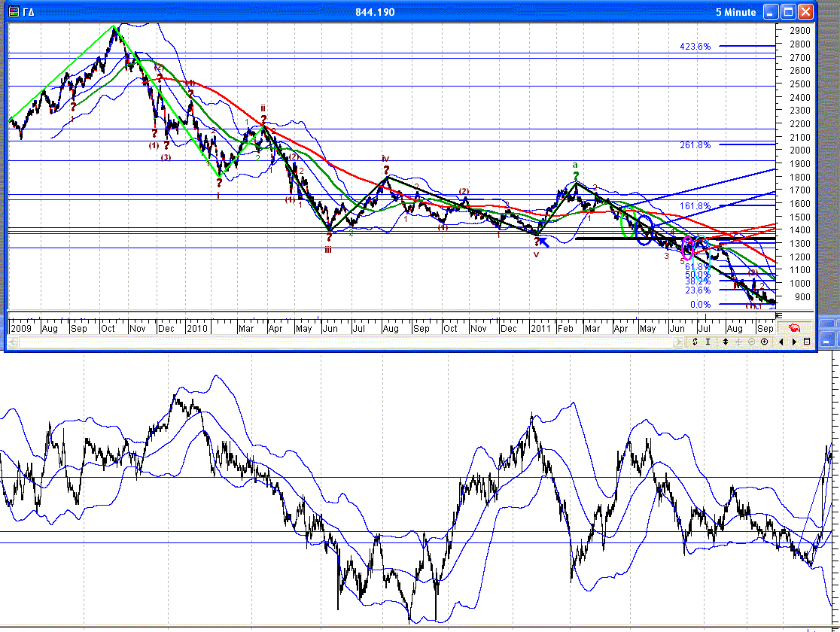Image resolution: width=840 pixels, height=632 pixels.
Task: Select the text cursor I-beam tool
Action: point(708,342)
